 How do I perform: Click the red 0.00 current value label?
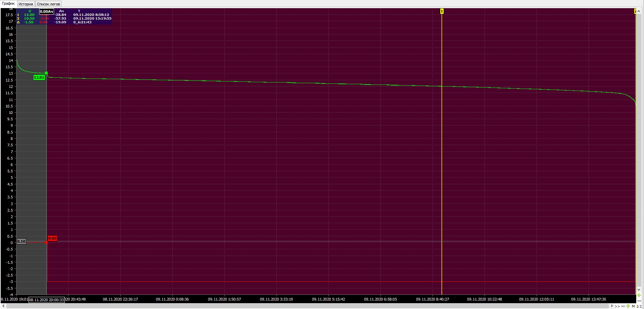point(52,238)
